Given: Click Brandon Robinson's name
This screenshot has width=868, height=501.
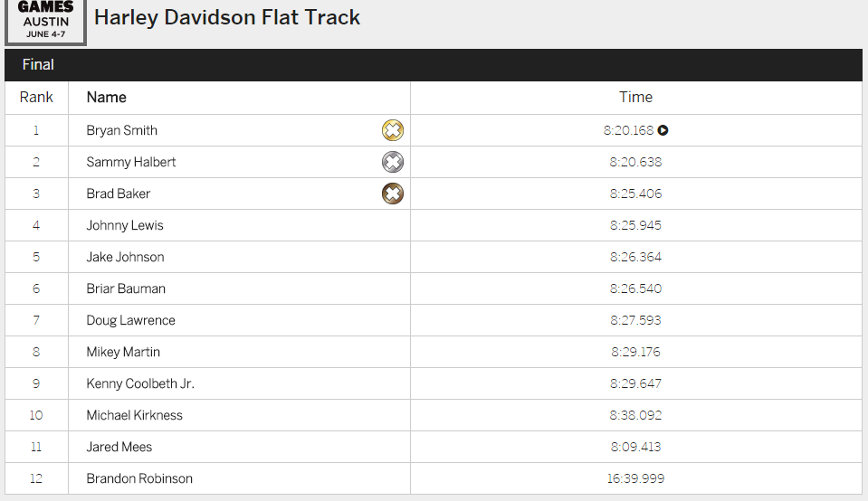Looking at the screenshot, I should (139, 478).
